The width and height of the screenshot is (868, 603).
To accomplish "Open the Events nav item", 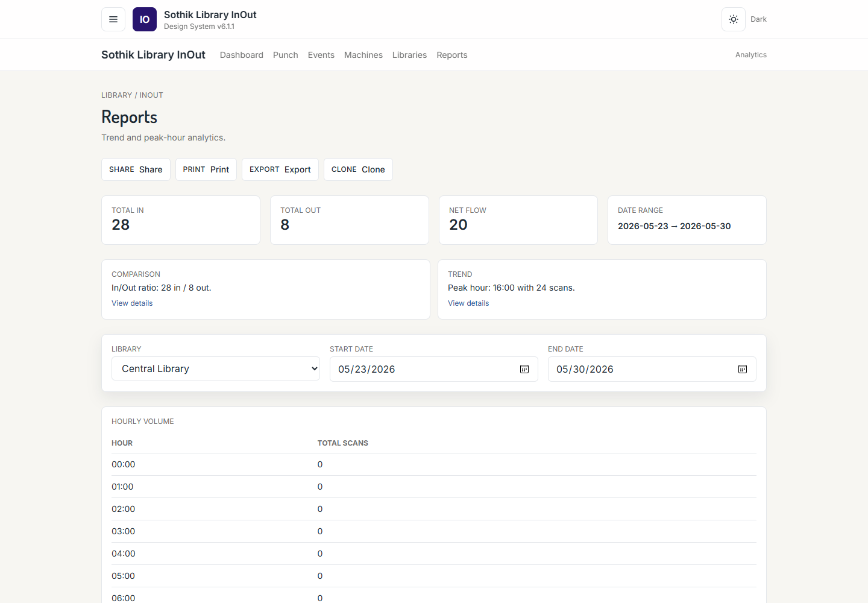I will [x=321, y=55].
